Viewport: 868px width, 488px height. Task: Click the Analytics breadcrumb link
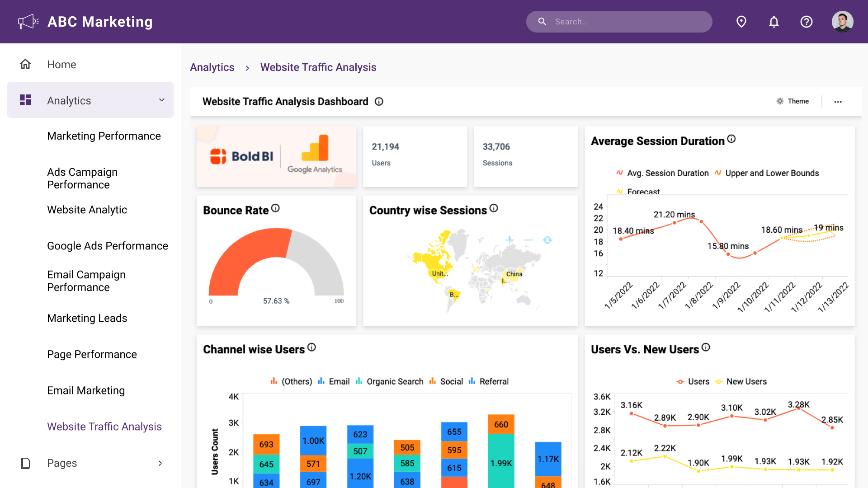212,67
